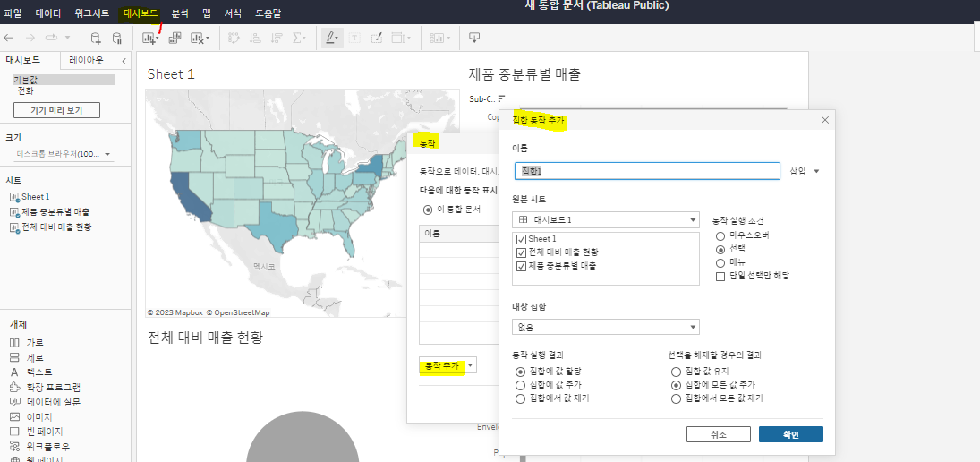This screenshot has height=462, width=980.
Task: Click the sort ascending toolbar icon
Action: coord(255,38)
